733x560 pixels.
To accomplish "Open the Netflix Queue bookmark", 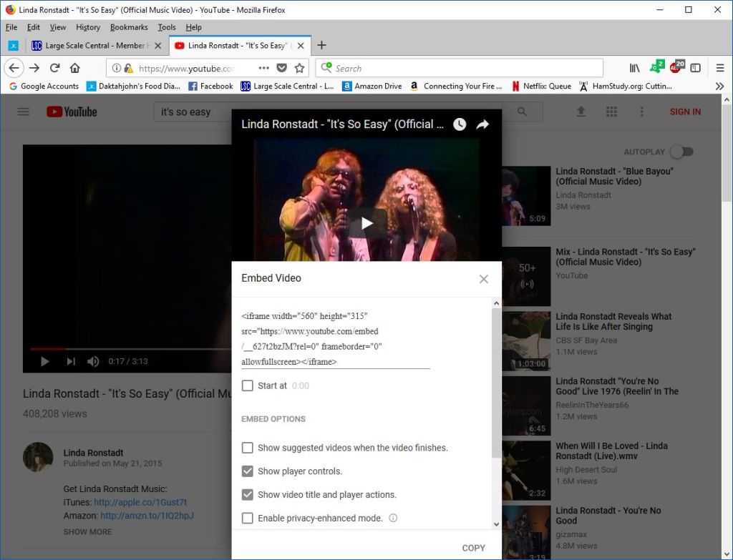I will pyautogui.click(x=541, y=86).
